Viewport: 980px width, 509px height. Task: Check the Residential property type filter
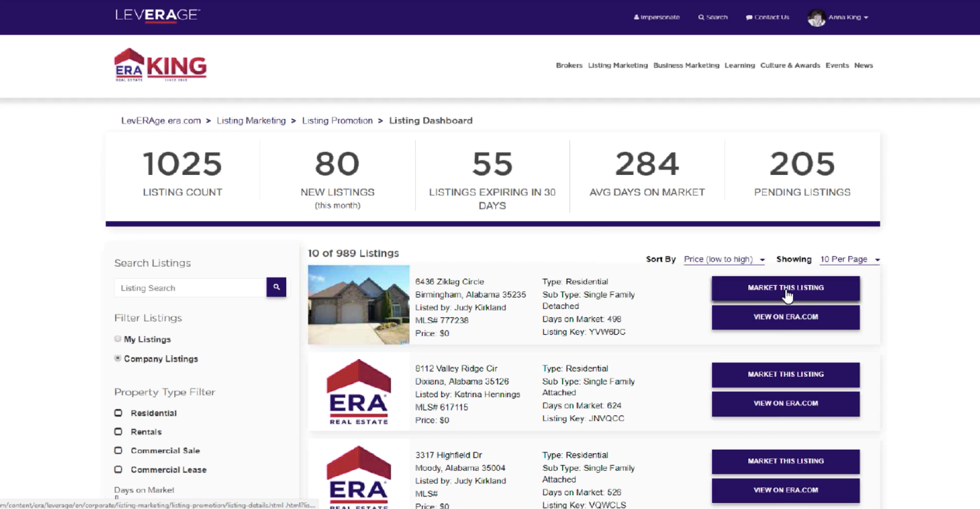click(118, 413)
